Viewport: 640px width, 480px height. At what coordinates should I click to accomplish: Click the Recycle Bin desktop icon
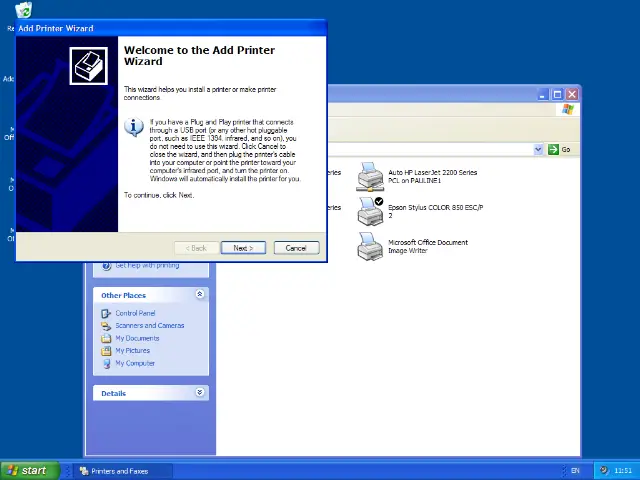(24, 10)
